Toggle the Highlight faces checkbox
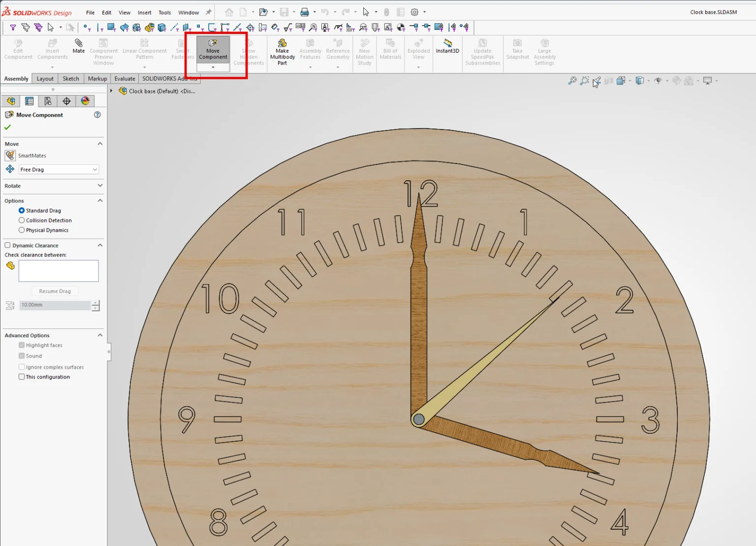Screen dimensions: 756x546 pyautogui.click(x=22, y=346)
